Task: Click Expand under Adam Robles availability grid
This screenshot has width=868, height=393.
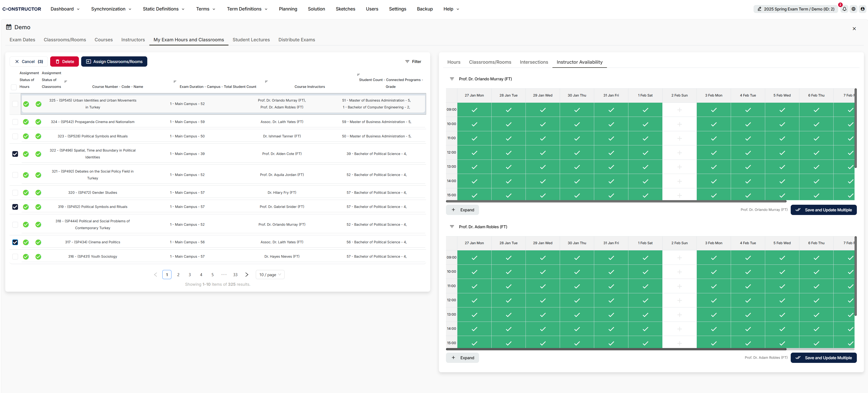Action: pyautogui.click(x=462, y=358)
